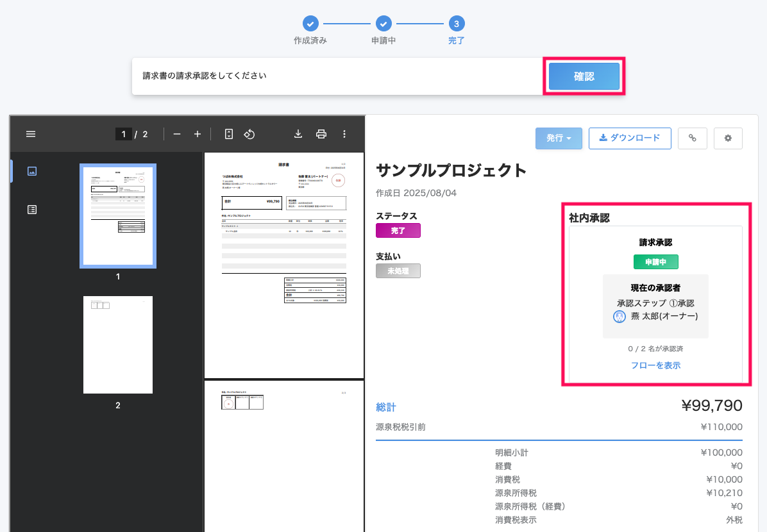Zoom in with the plus icon

click(x=198, y=134)
